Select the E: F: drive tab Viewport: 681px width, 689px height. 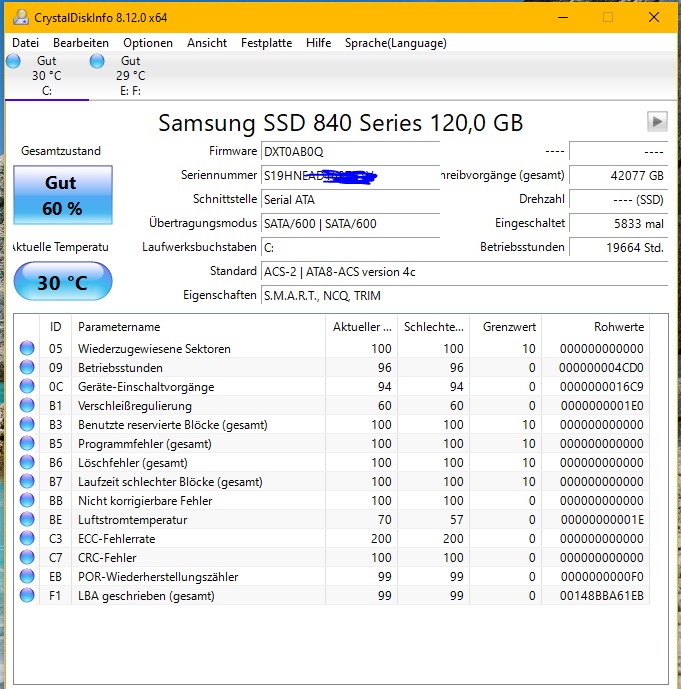130,76
